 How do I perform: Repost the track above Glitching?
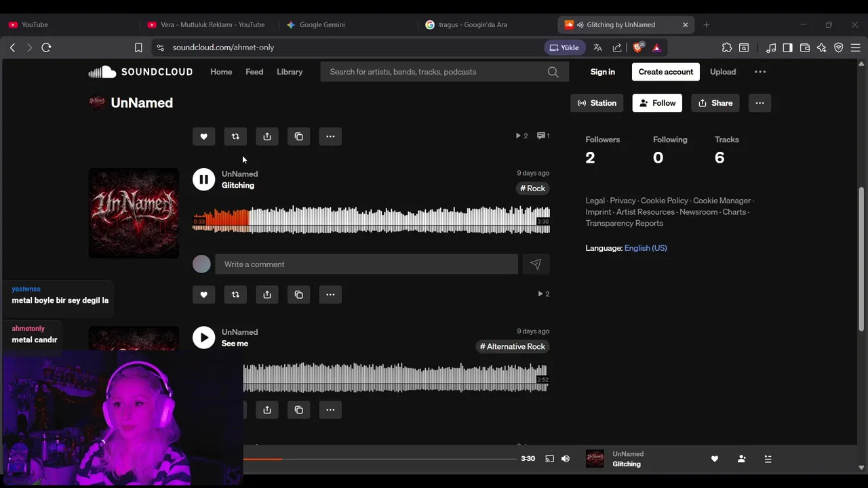point(235,136)
